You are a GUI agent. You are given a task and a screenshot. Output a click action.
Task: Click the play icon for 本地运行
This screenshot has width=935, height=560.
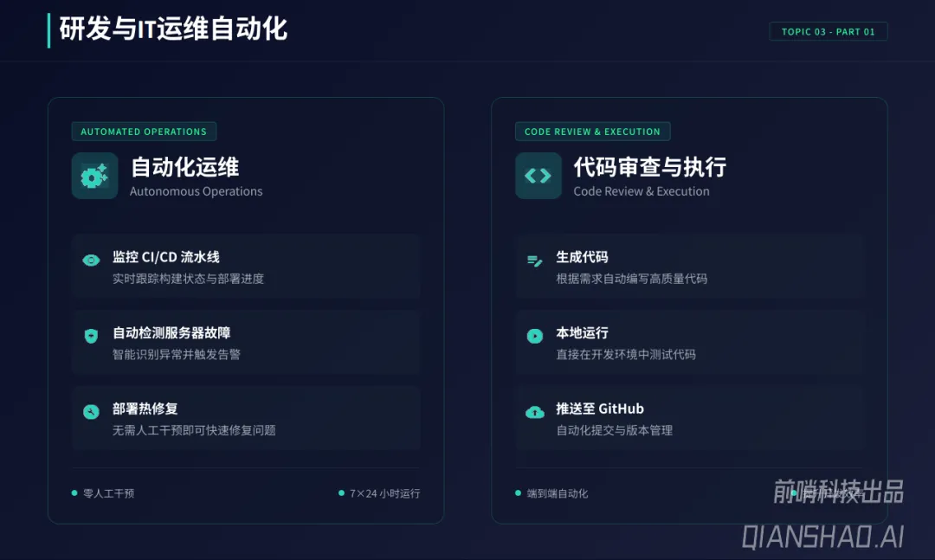tap(534, 336)
